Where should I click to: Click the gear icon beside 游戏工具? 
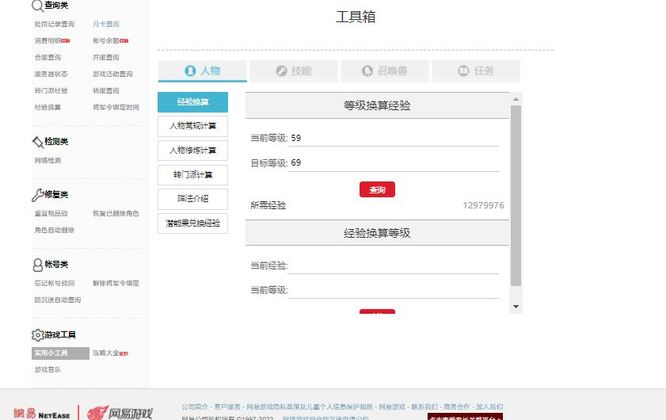(37, 335)
